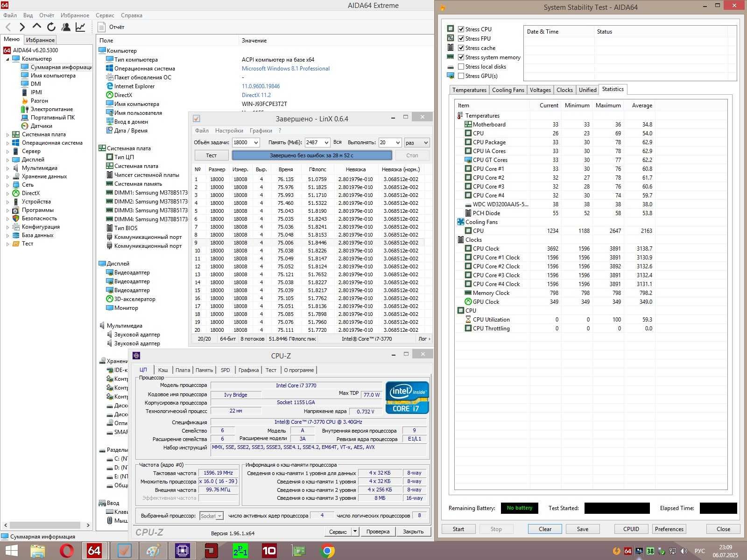This screenshot has width=747, height=560.
Task: Click the Preferences button
Action: (x=669, y=529)
